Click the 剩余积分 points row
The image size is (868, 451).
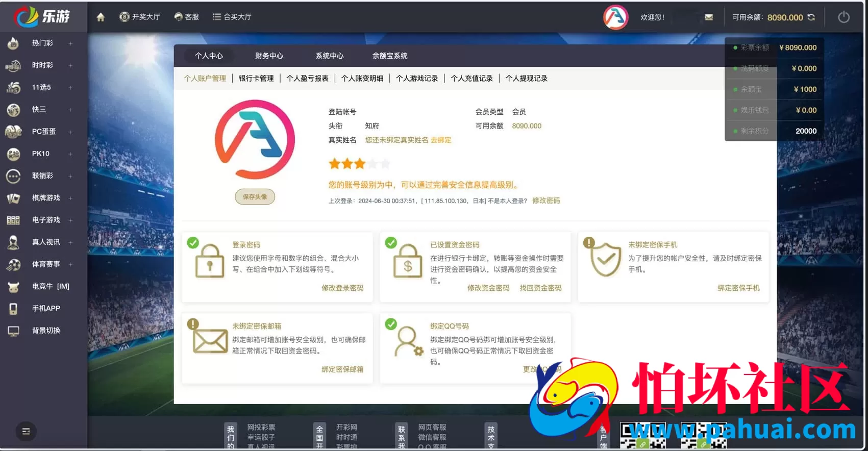coord(774,131)
